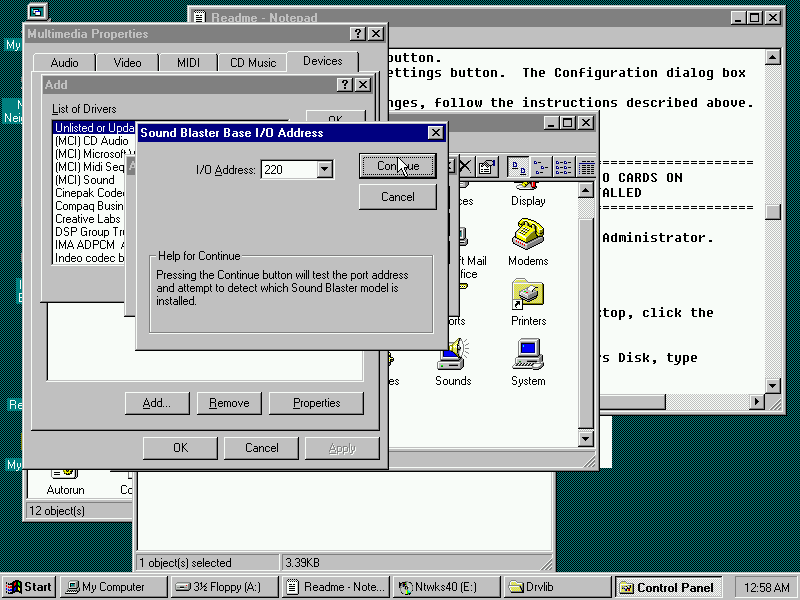The height and width of the screenshot is (600, 800).
Task: Switch to Large Icons view in toolbar
Action: coord(518,167)
